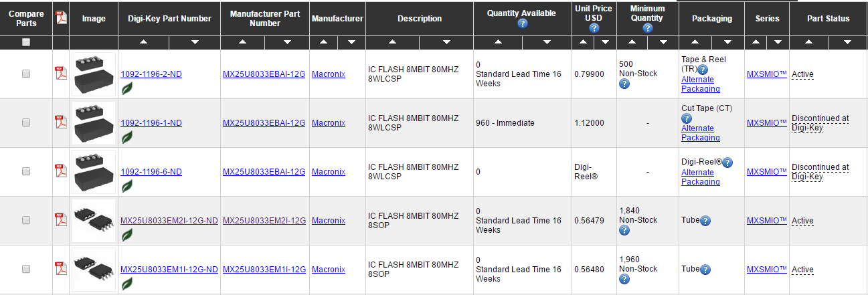Open PDF datasheet for 1092-1196-2-ND row
This screenshot has width=868, height=295.
[61, 74]
